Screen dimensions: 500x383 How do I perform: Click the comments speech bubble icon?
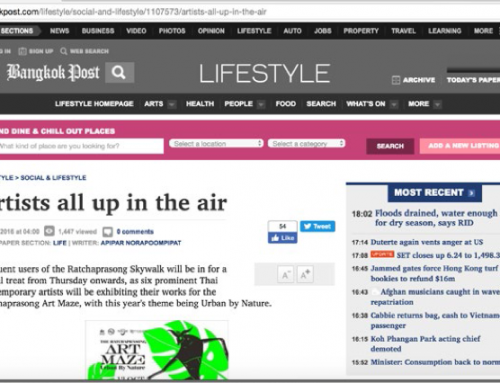click(x=107, y=231)
